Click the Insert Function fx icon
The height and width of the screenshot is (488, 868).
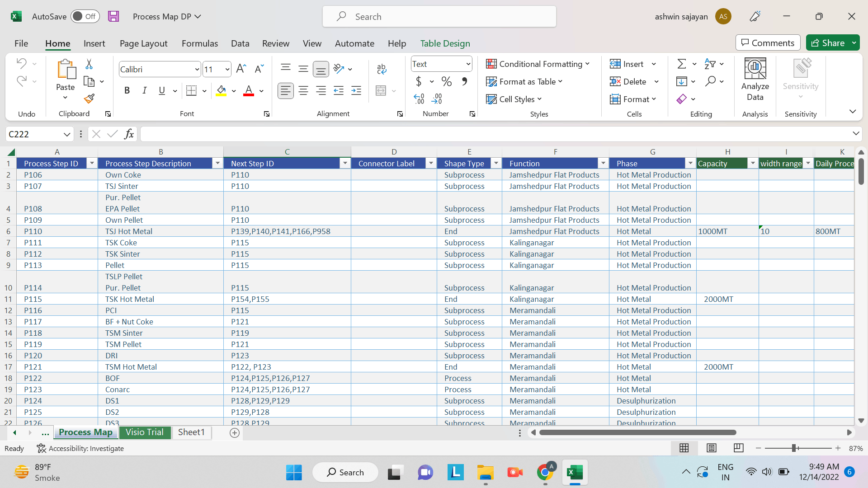point(129,134)
